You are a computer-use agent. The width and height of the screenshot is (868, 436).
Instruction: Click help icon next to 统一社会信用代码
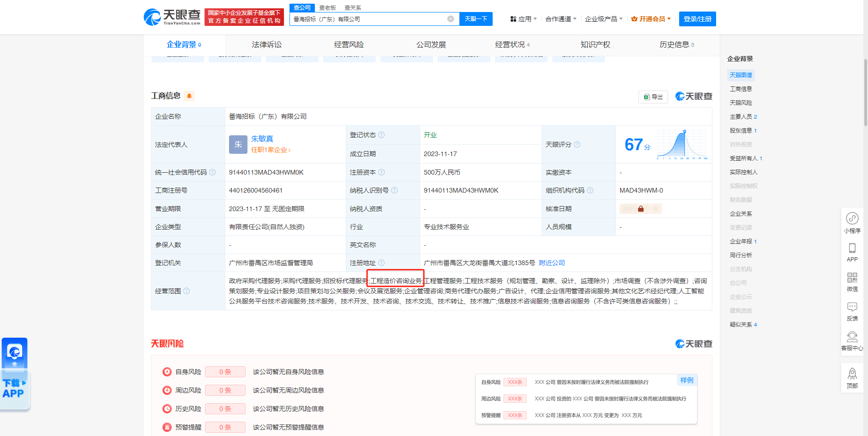[x=212, y=172]
